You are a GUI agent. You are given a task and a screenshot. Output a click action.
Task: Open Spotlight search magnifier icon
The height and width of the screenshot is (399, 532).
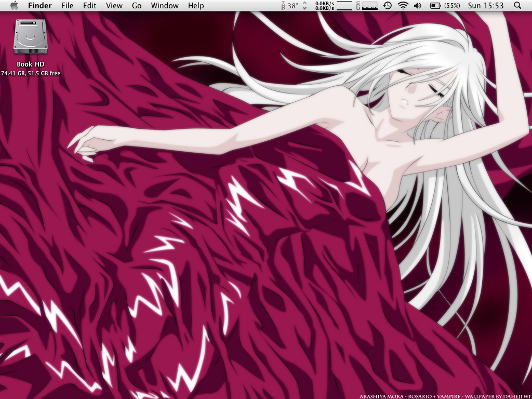click(x=517, y=5)
